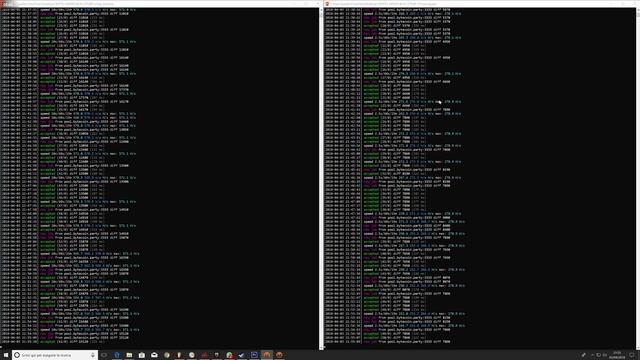Screen dimensions: 640x360
Task: Activate the microphone icon in search box
Action: 93,355
